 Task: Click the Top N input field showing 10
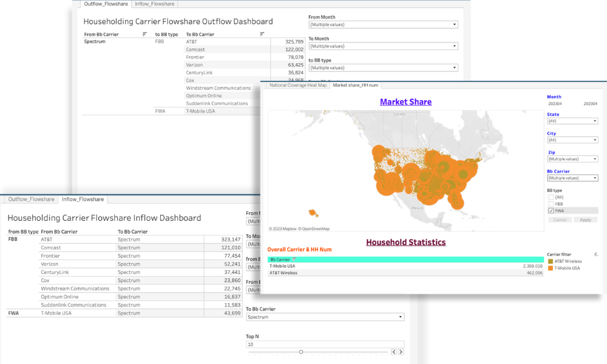325,344
